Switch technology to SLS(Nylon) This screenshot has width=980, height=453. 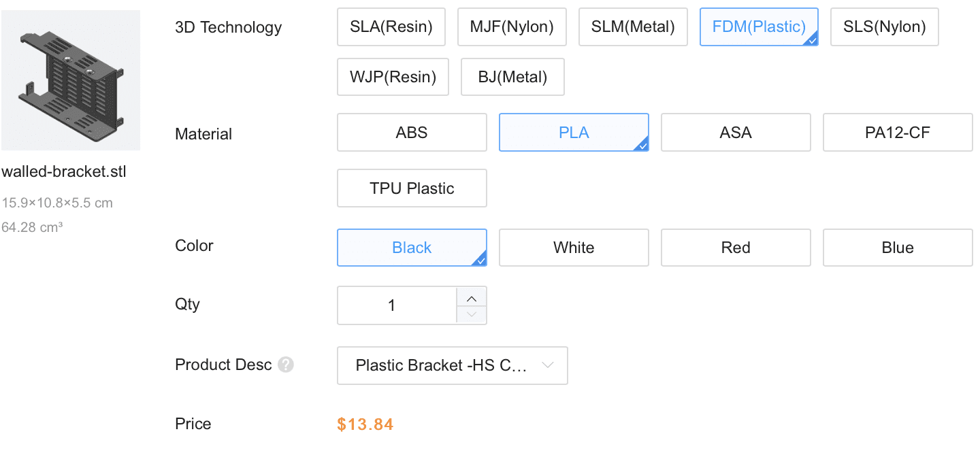pyautogui.click(x=884, y=27)
